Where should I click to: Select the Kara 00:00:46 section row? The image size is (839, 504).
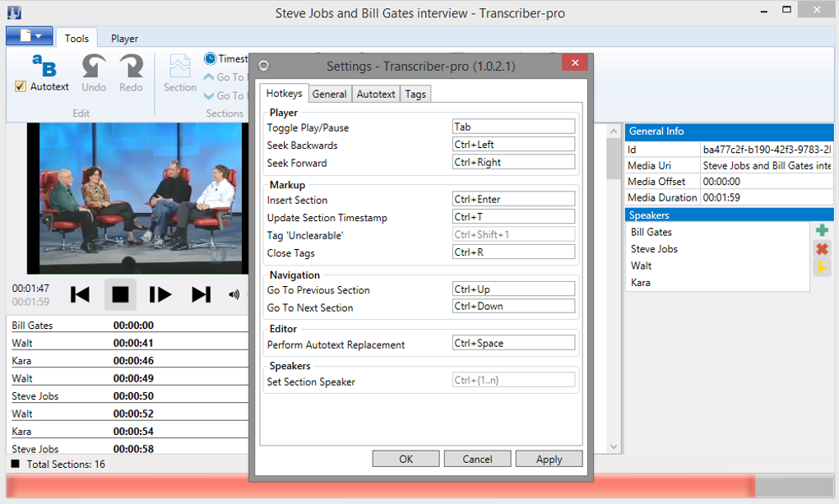[x=129, y=360]
